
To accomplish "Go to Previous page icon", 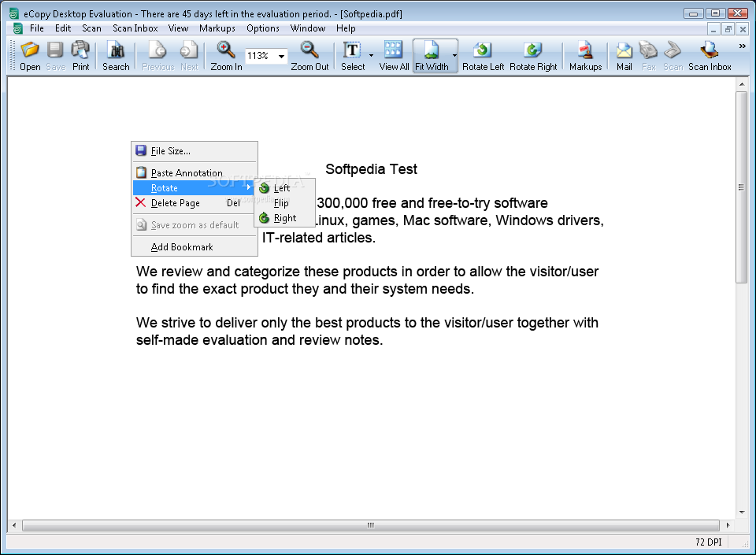I will 157,56.
